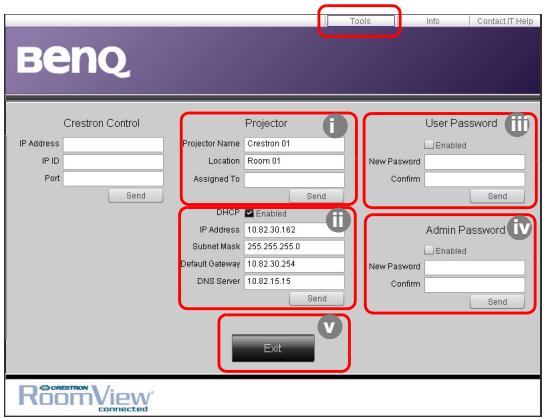
Task: Click the IP ID input field
Action: click(113, 162)
